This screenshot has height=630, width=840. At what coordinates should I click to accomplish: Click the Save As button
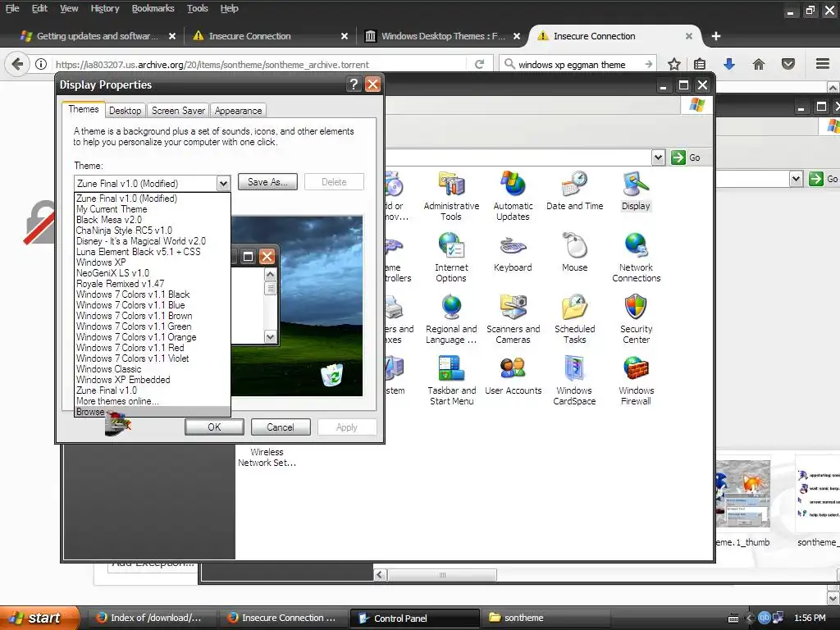(267, 182)
